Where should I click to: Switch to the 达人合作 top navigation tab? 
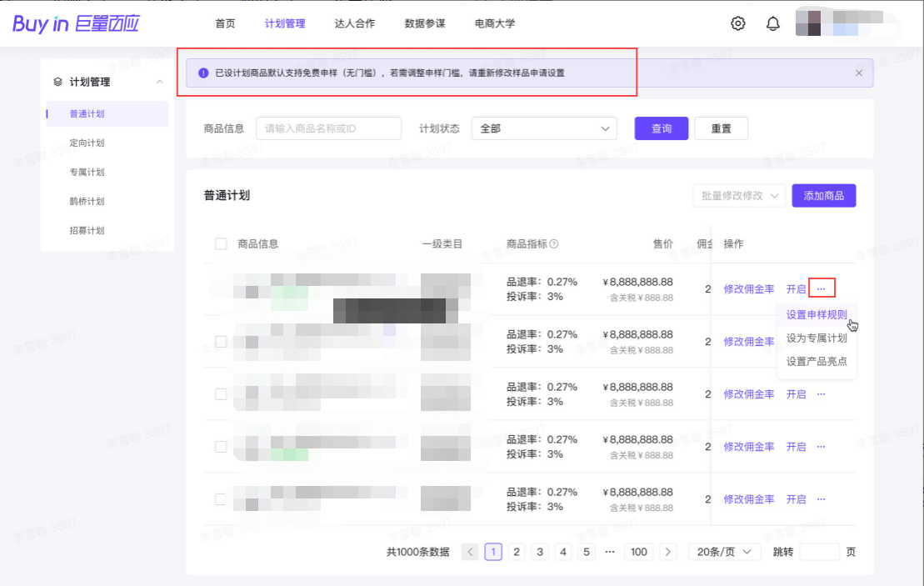355,23
